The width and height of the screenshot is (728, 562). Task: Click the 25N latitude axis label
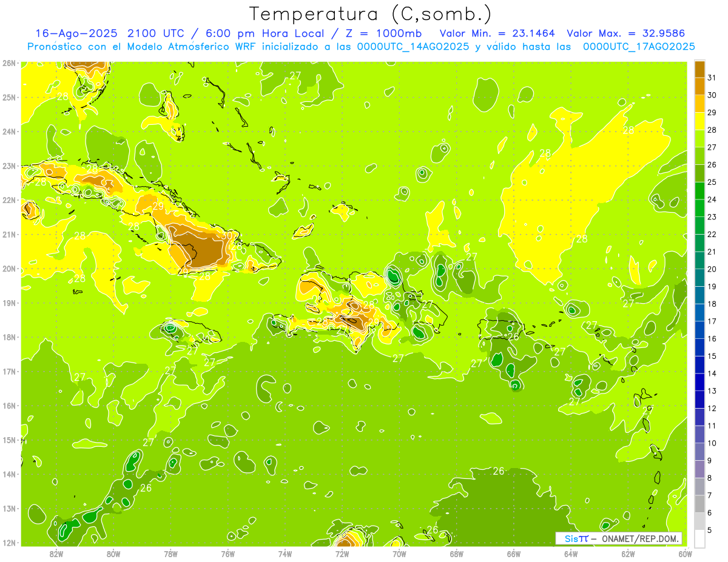point(8,97)
